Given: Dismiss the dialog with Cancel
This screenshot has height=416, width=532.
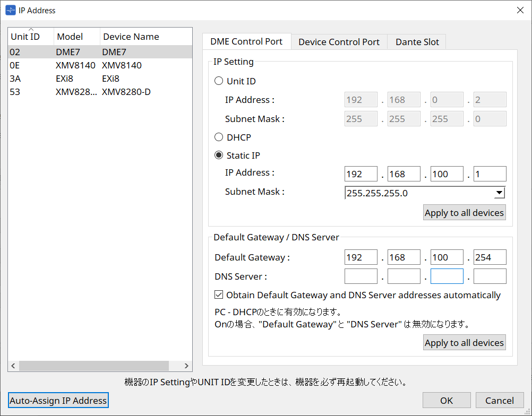Looking at the screenshot, I should [500, 400].
